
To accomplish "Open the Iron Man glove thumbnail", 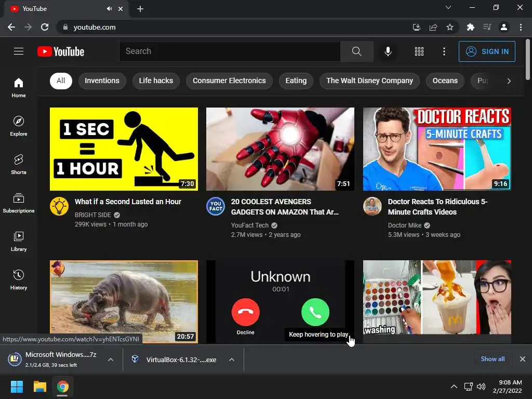I will pyautogui.click(x=280, y=149).
